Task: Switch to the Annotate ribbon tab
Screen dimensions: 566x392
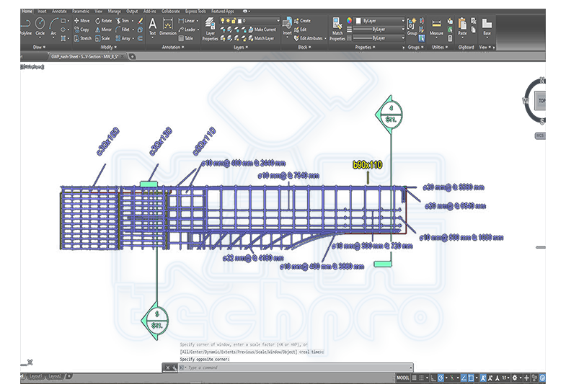Action: (59, 12)
